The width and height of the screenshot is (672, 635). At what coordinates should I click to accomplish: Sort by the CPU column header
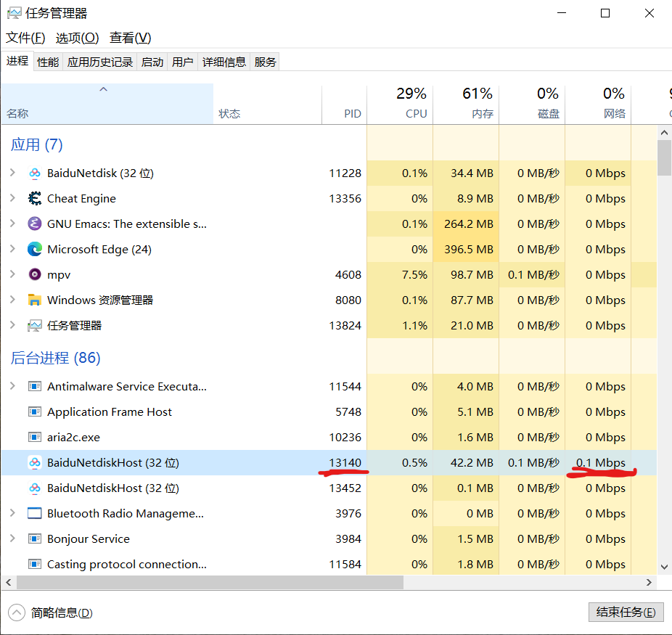400,104
